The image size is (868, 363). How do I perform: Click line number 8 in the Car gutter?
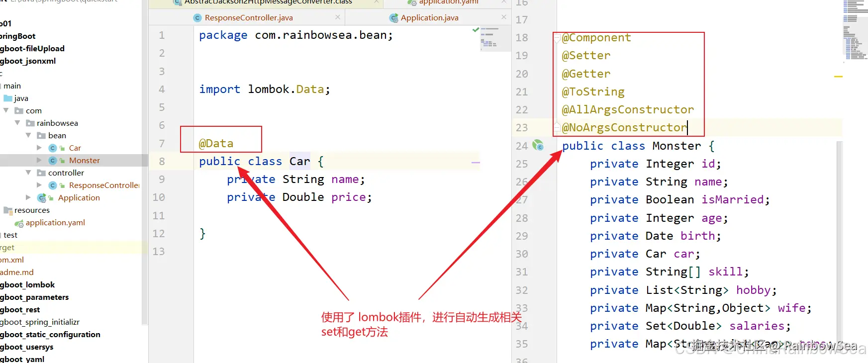(162, 162)
